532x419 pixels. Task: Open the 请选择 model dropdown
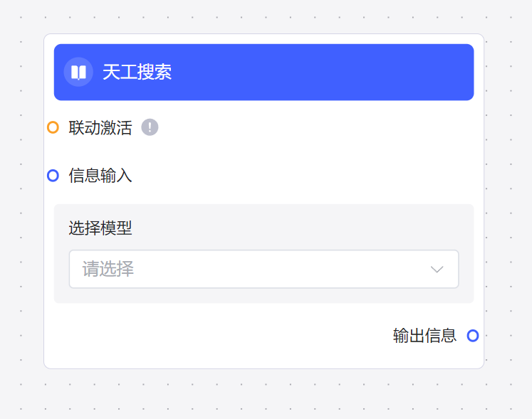tap(264, 269)
